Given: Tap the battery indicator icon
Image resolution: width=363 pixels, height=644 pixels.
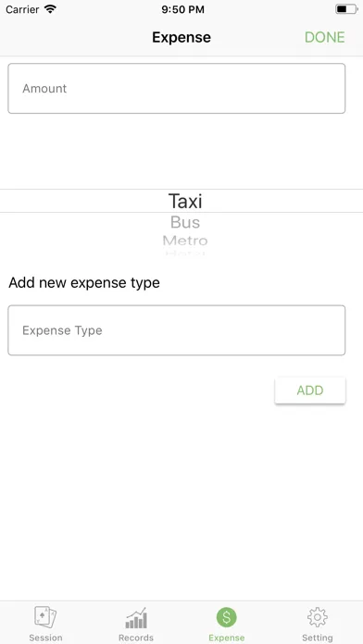Looking at the screenshot, I should 346,9.
